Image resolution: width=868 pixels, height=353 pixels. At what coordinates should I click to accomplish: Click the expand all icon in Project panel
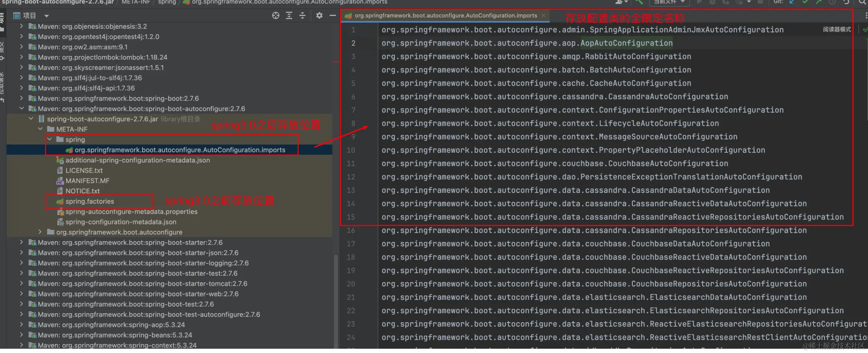(289, 16)
